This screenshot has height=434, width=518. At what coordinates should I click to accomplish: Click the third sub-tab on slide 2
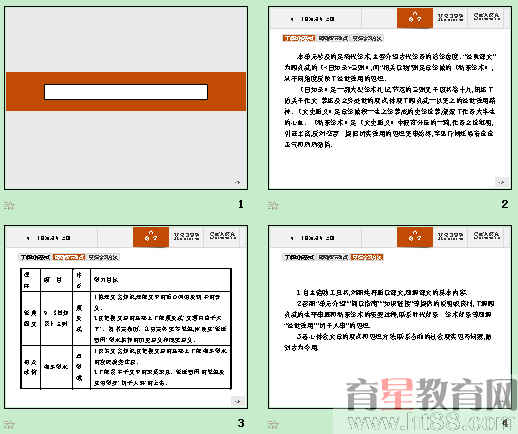pyautogui.click(x=367, y=38)
